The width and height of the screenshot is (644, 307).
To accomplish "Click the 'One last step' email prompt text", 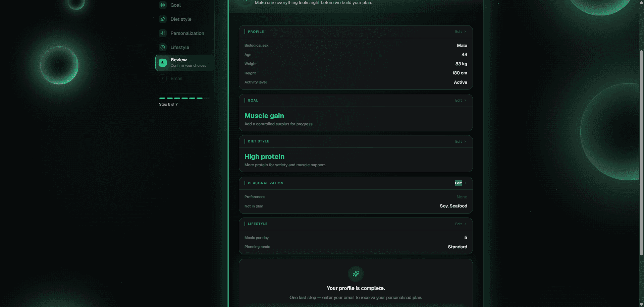I will pos(356,298).
